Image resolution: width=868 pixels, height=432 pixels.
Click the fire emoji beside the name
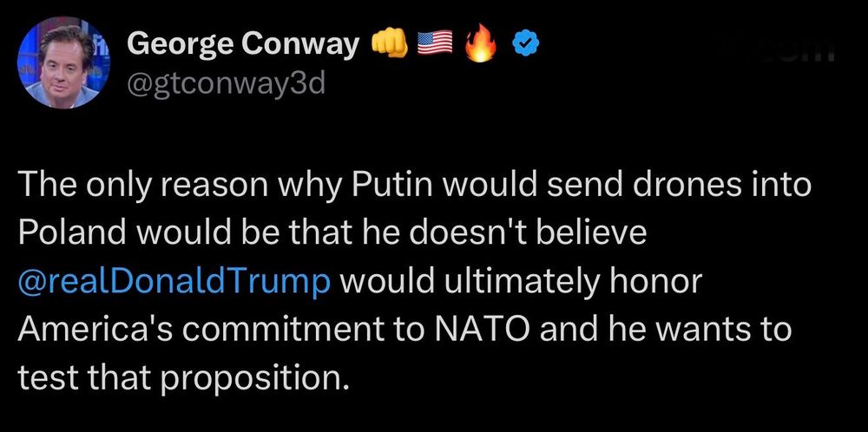(x=481, y=44)
